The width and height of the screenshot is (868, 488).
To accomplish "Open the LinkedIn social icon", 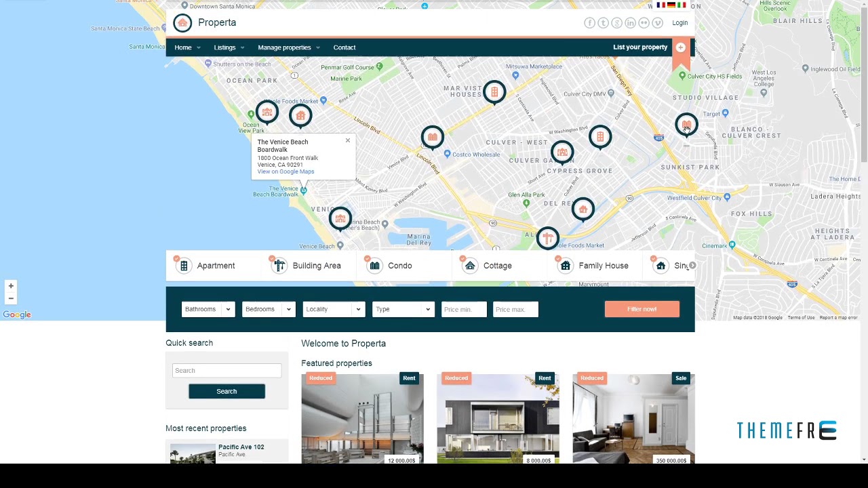I will [630, 23].
